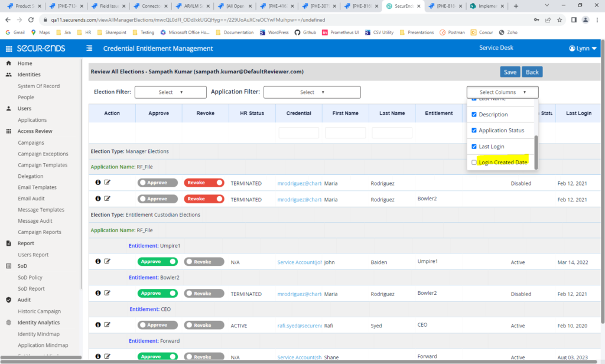Open Delegation in the sidebar menu
605x364 pixels.
coord(31,176)
